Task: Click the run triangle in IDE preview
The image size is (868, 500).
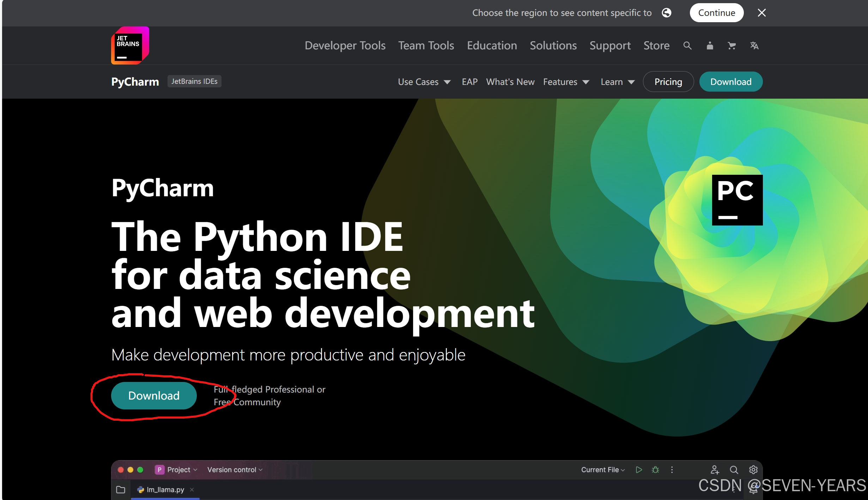Action: [639, 469]
